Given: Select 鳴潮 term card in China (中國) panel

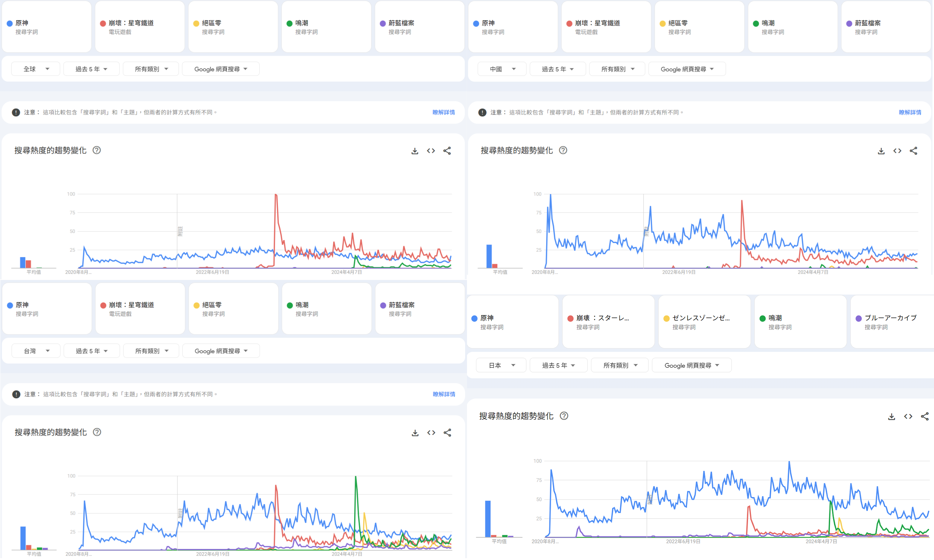Looking at the screenshot, I should 792,27.
